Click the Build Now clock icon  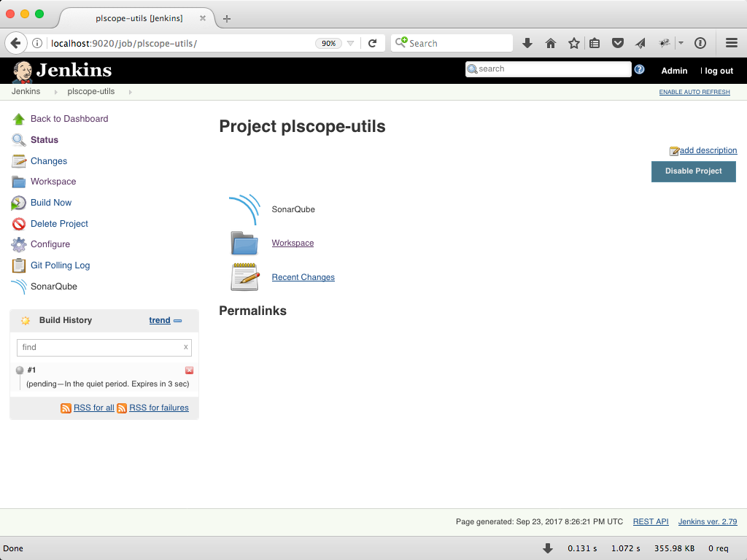18,203
